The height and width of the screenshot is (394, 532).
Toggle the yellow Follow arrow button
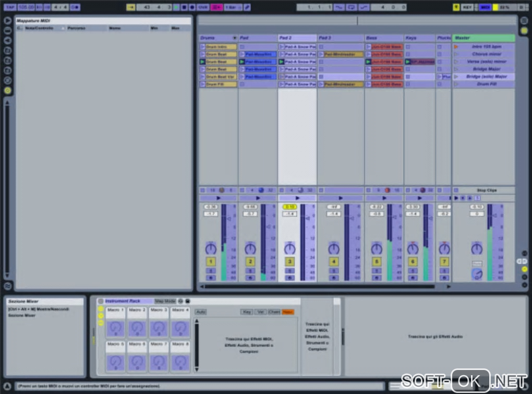pos(130,7)
